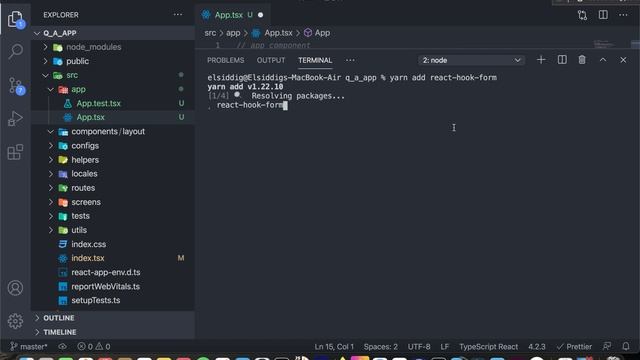Open Source Control view with badge

[16, 86]
